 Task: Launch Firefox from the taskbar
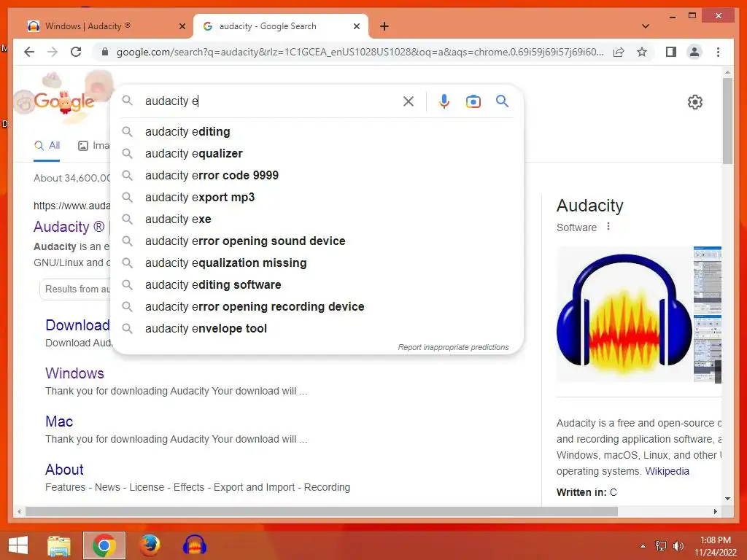pyautogui.click(x=150, y=545)
